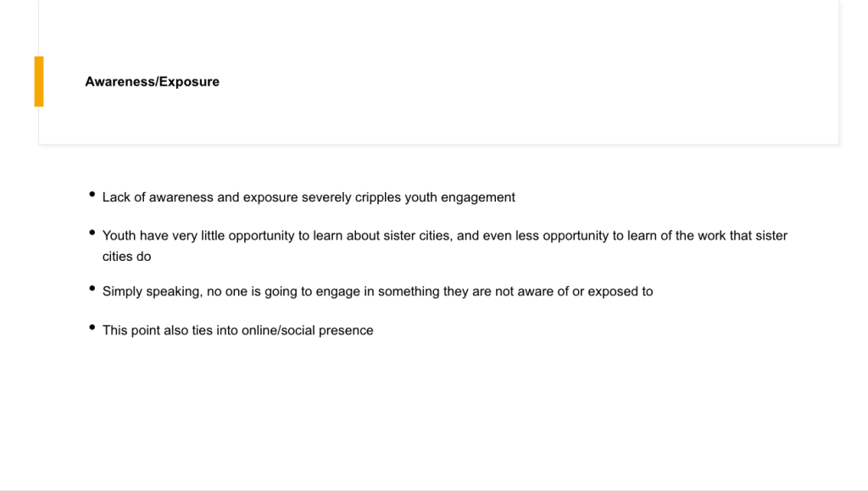Click the bullet dot before "Simply speaking"
868x492 pixels.
coord(92,288)
